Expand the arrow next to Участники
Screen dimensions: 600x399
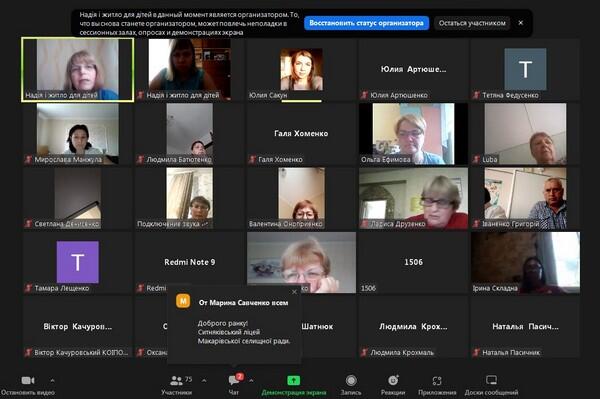coord(204,380)
